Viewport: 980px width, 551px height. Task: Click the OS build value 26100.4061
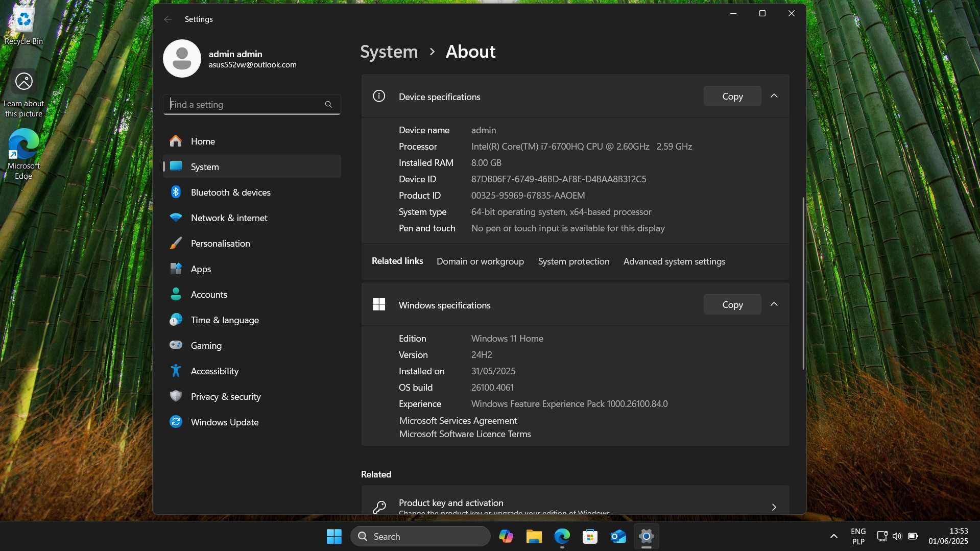492,387
